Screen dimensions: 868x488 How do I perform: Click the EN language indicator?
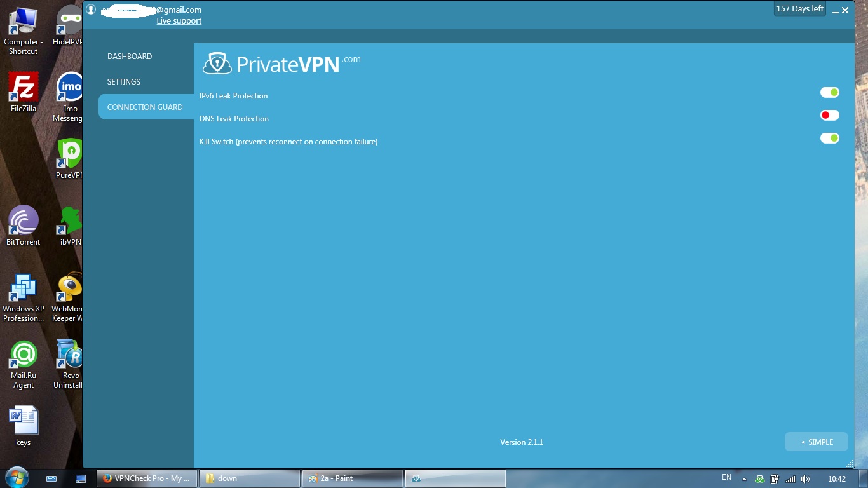727,478
